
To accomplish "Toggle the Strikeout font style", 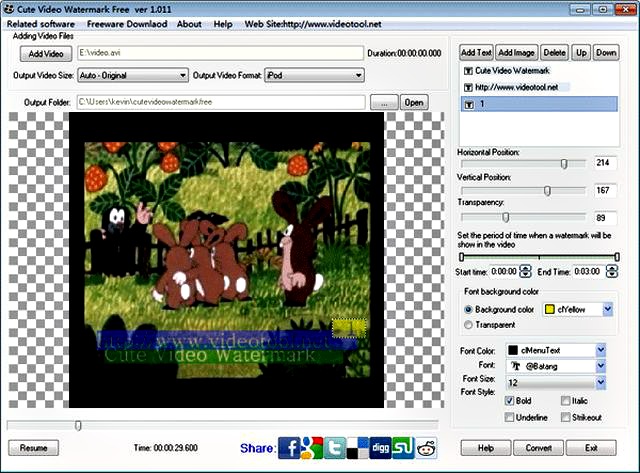I will pyautogui.click(x=565, y=417).
